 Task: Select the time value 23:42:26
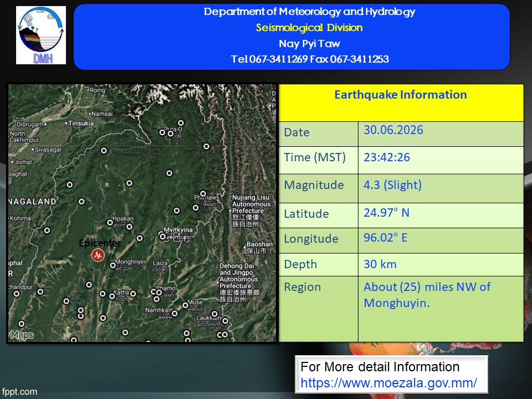pyautogui.click(x=387, y=157)
